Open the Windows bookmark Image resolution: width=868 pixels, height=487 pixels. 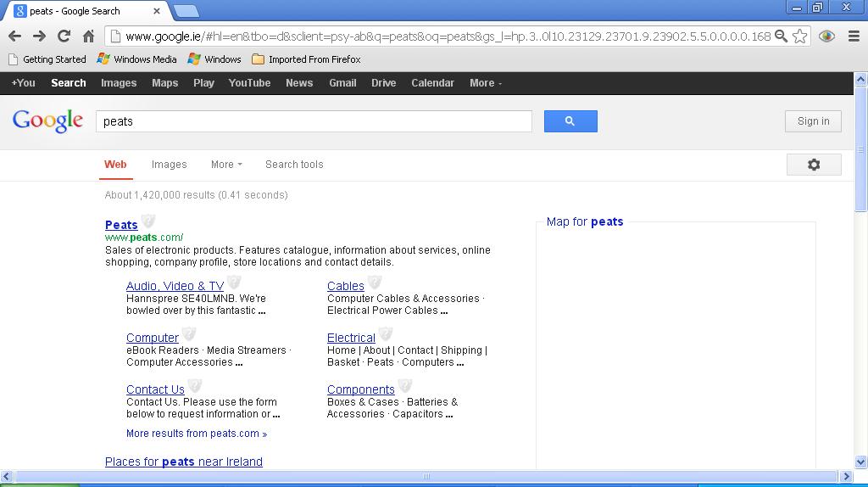(x=214, y=59)
